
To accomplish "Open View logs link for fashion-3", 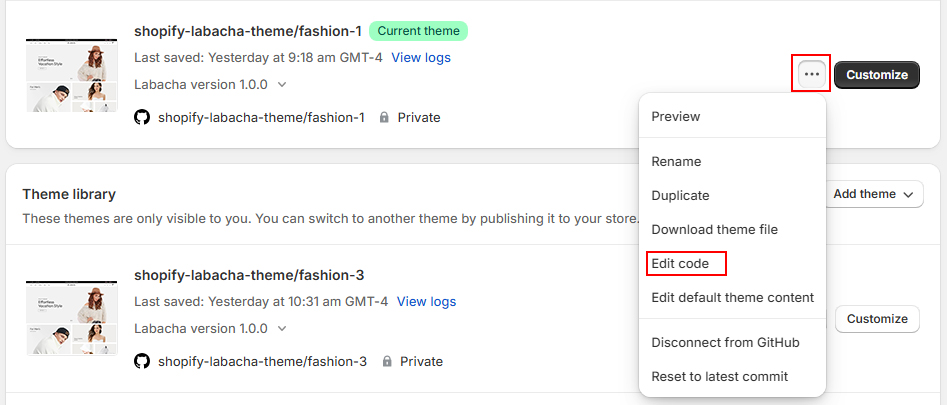I will click(x=426, y=301).
